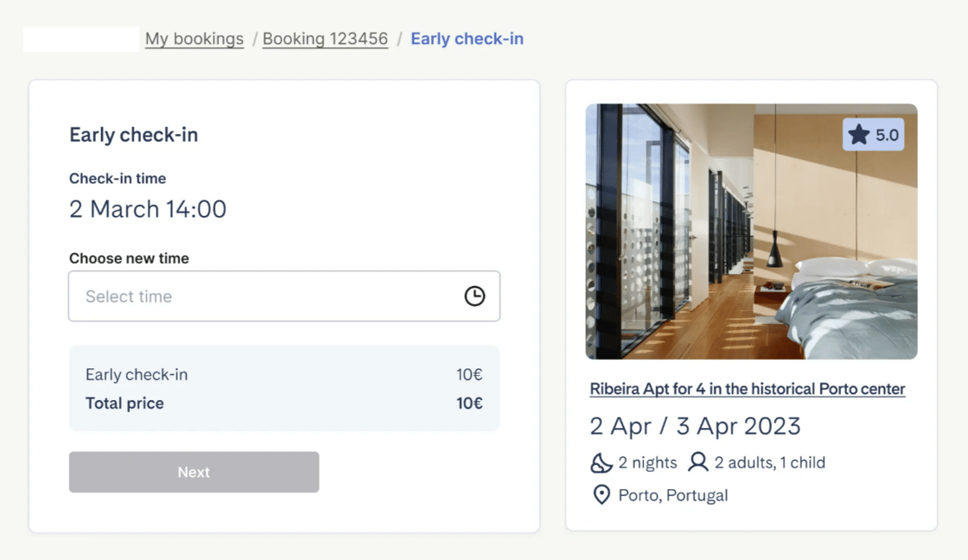Click the apartment bedroom photo
Viewport: 968px width, 560px height.
(x=751, y=232)
